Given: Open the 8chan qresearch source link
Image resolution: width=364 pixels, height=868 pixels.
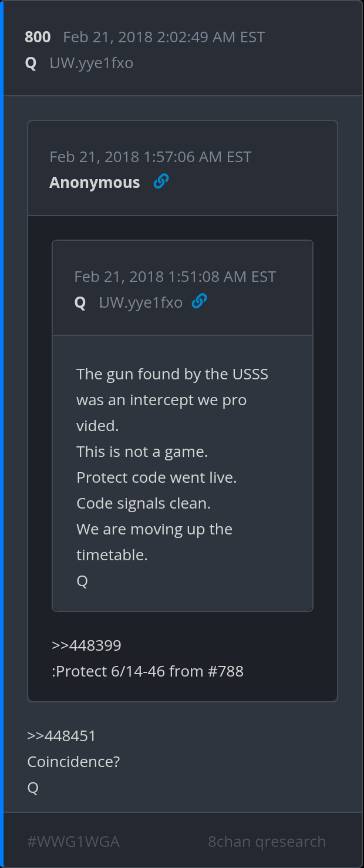Looking at the screenshot, I should click(x=267, y=842).
